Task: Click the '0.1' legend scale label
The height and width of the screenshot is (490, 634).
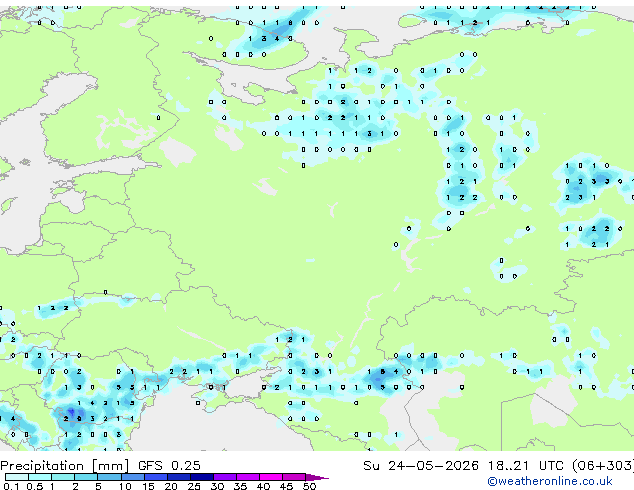Action: tap(11, 486)
